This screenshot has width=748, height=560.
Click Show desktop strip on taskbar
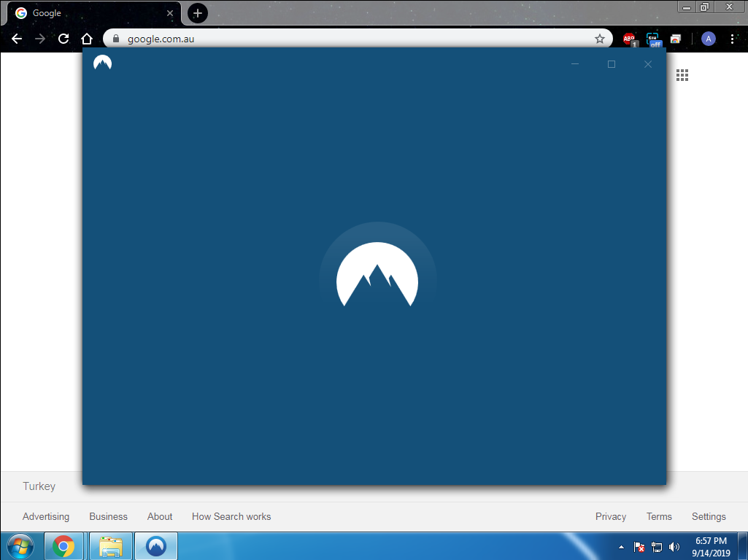click(743, 546)
